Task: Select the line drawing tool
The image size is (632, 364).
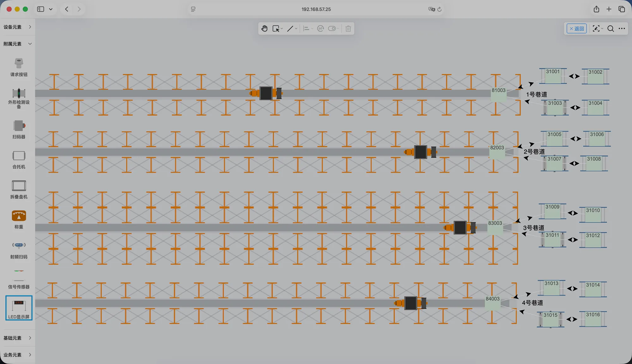Action: (x=290, y=28)
